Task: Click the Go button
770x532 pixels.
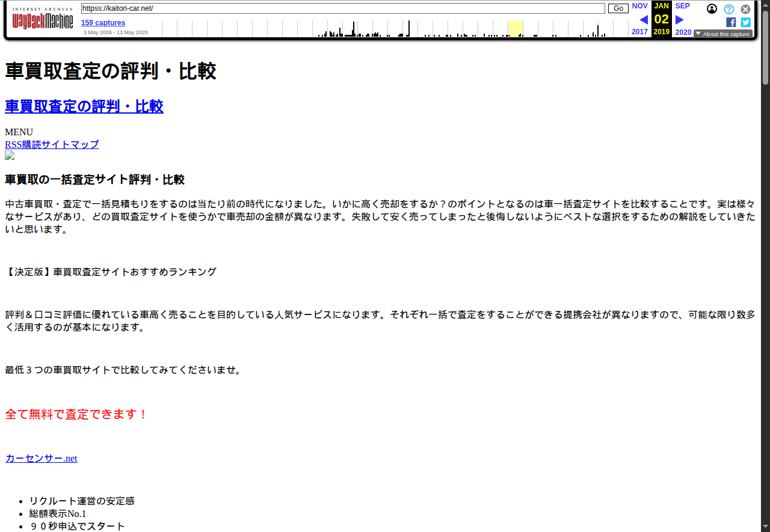Action: 618,8
